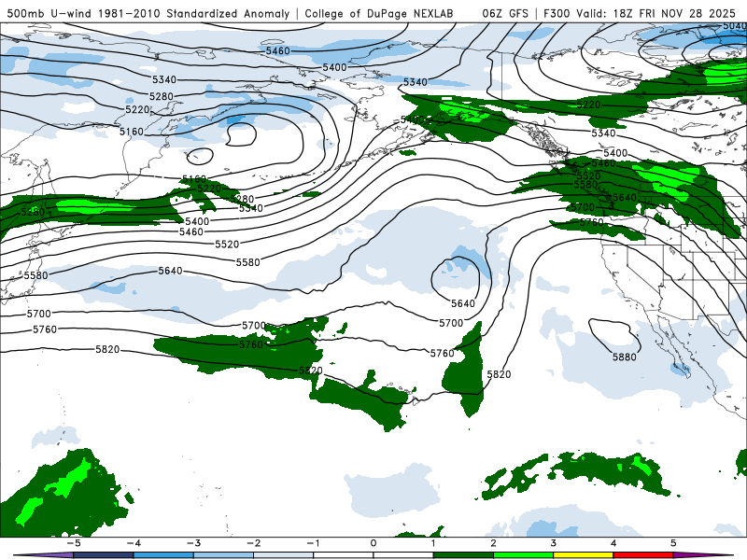Pick the yellow colorbar segment
This screenshot has width=747, height=560.
(x=583, y=555)
